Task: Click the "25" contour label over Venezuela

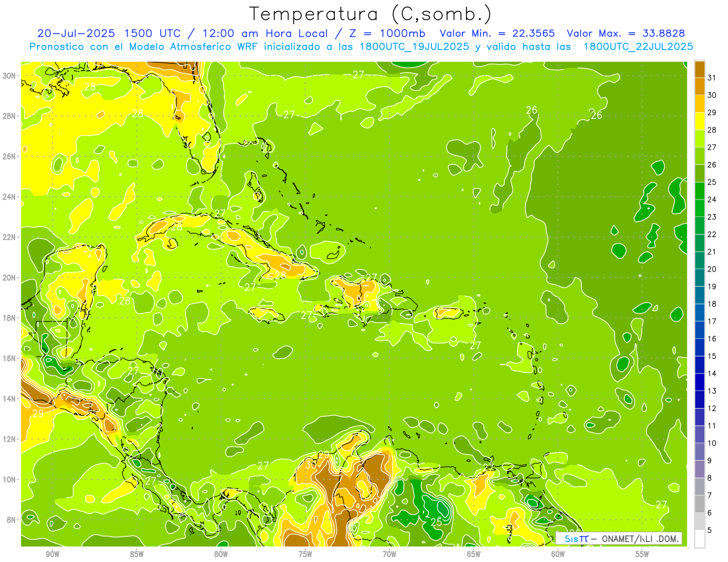Action: 436,521
